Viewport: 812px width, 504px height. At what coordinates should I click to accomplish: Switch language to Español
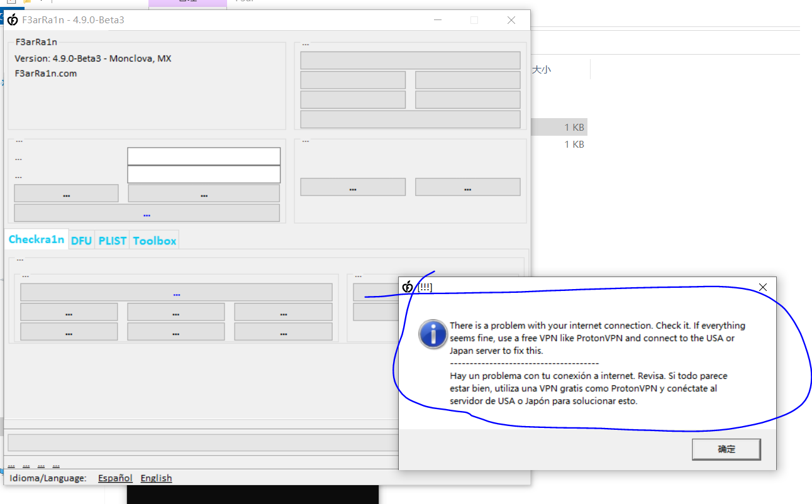click(x=115, y=478)
